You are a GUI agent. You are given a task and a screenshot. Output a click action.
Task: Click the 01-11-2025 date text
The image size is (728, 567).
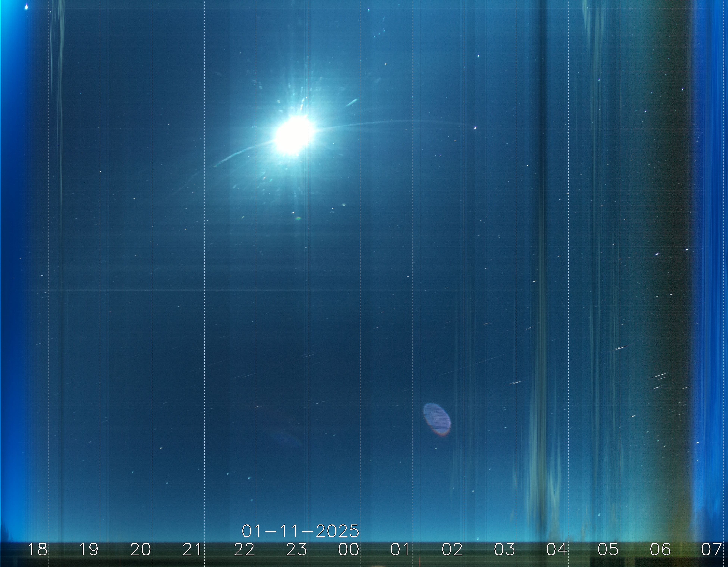300,531
